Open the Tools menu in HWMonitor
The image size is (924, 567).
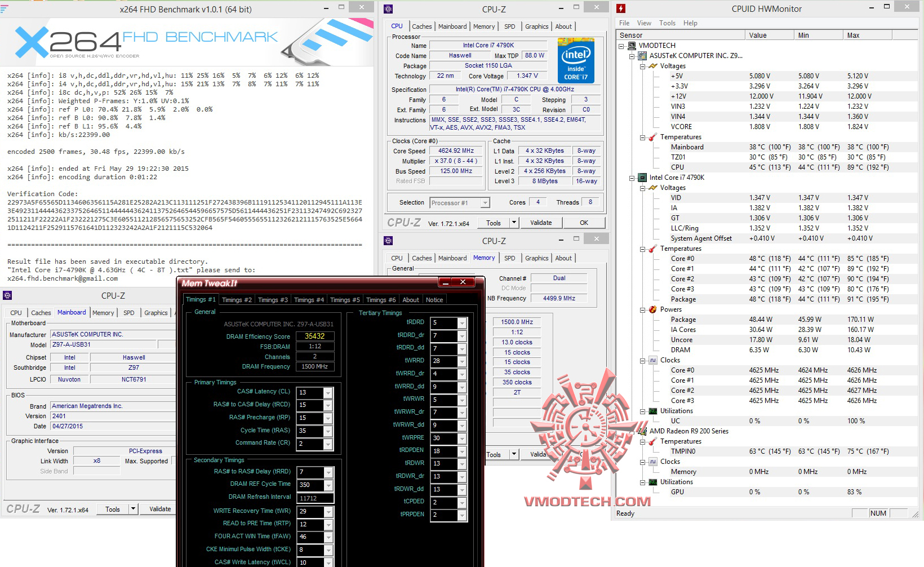(667, 23)
